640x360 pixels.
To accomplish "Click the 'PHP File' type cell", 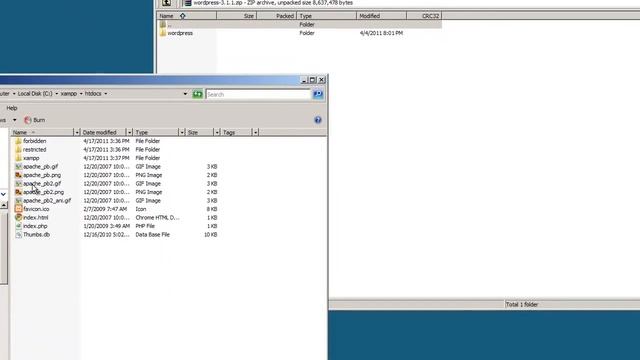I will 145,226.
